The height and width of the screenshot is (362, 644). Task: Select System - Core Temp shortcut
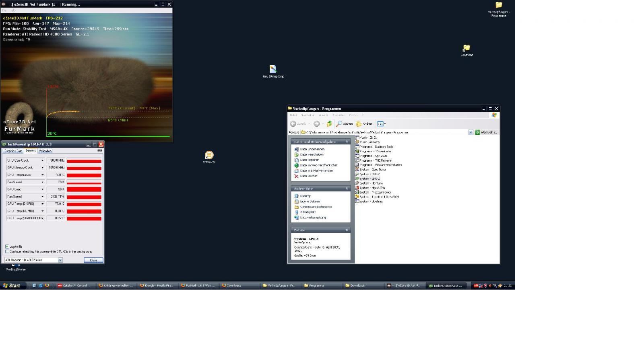pyautogui.click(x=370, y=169)
